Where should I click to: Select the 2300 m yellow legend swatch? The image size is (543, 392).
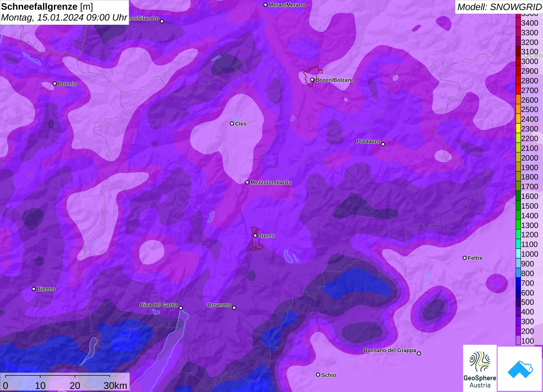518,129
